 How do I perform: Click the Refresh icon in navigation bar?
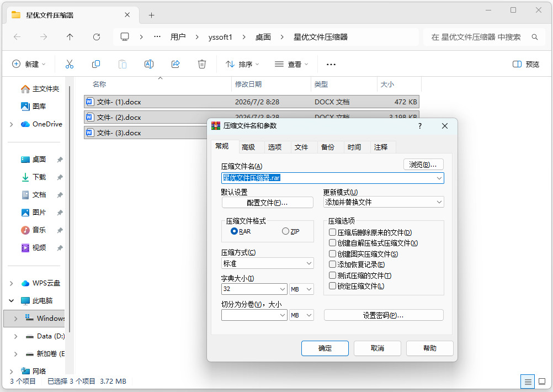point(96,37)
